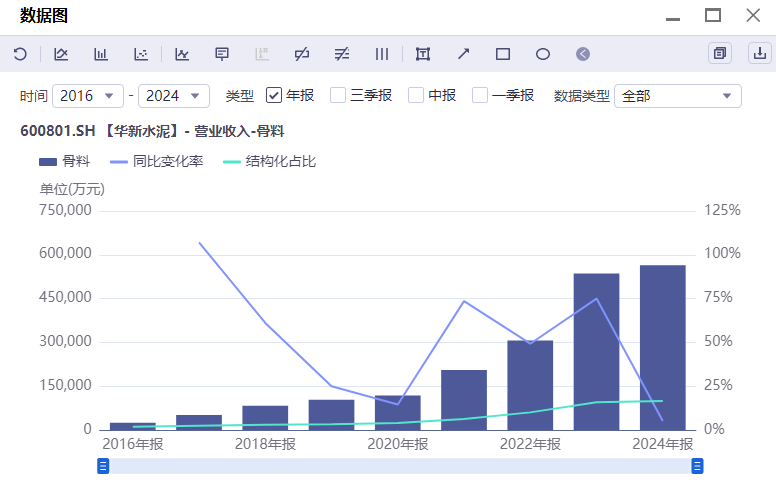Viewport: 776px width, 491px height.
Task: Enable the 一季报 checkbox
Action: pos(480,95)
